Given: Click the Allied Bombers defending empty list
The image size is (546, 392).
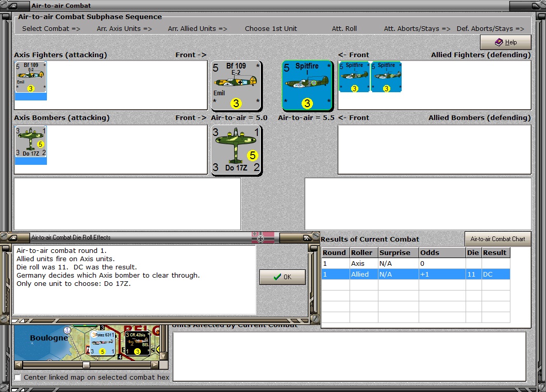Looking at the screenshot, I should coord(435,149).
